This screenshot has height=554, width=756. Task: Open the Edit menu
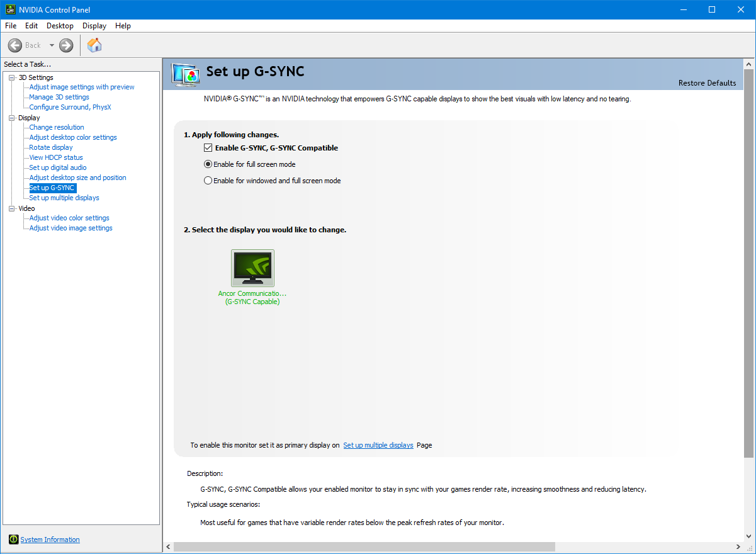click(x=31, y=26)
